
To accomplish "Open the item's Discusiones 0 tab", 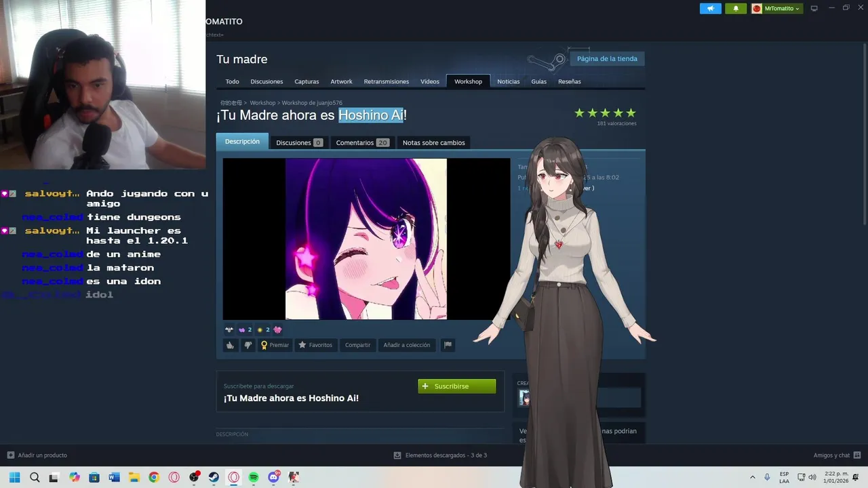I will pos(299,143).
